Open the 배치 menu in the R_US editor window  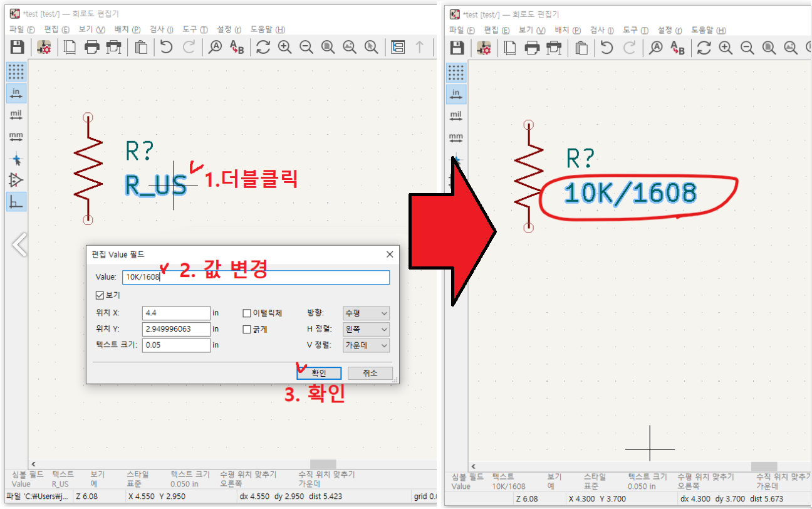(x=128, y=29)
